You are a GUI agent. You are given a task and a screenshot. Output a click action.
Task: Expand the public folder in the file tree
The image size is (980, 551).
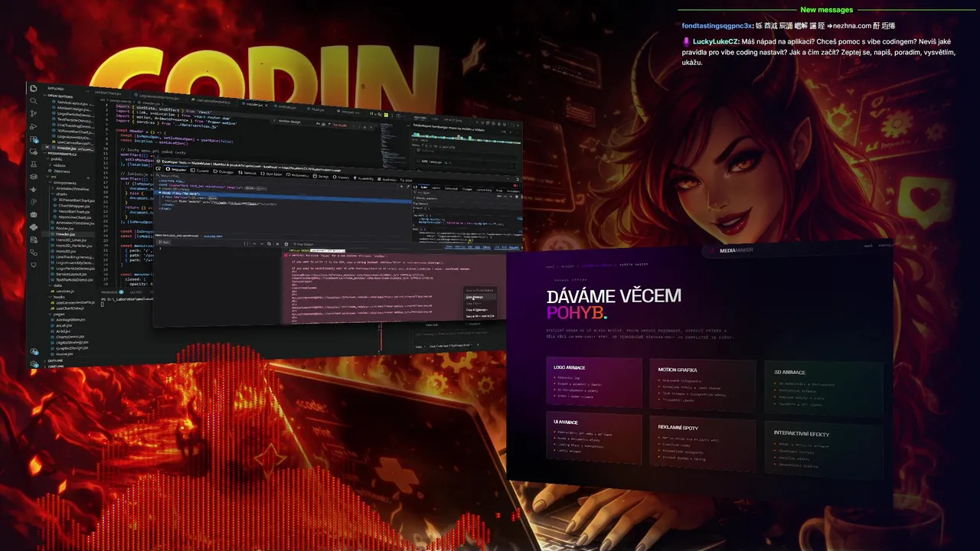pyautogui.click(x=56, y=159)
